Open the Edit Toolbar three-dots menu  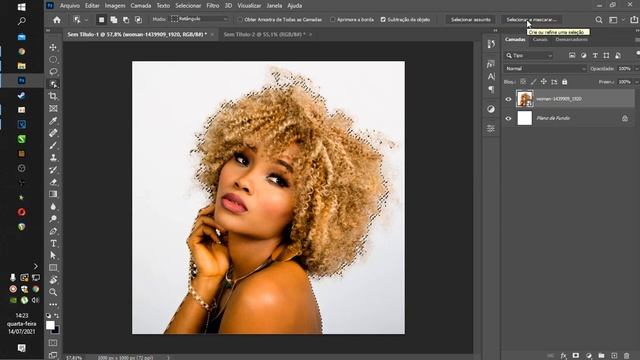pyautogui.click(x=53, y=304)
